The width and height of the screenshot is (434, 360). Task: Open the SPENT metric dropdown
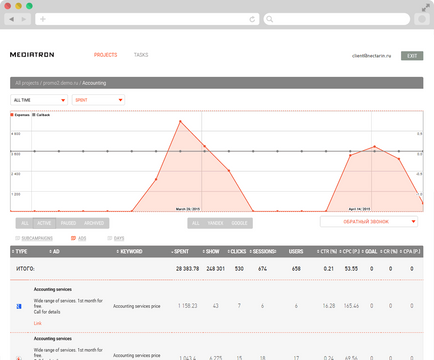(x=98, y=100)
